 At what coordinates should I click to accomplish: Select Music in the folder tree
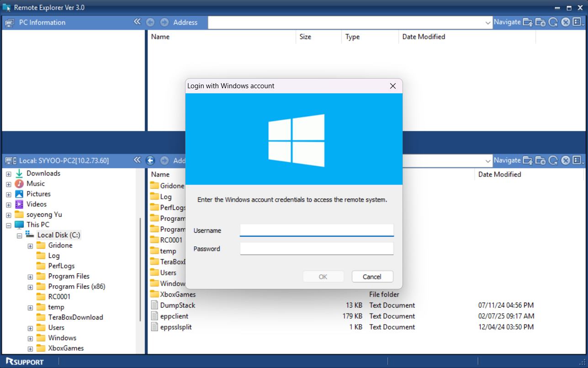(x=36, y=183)
